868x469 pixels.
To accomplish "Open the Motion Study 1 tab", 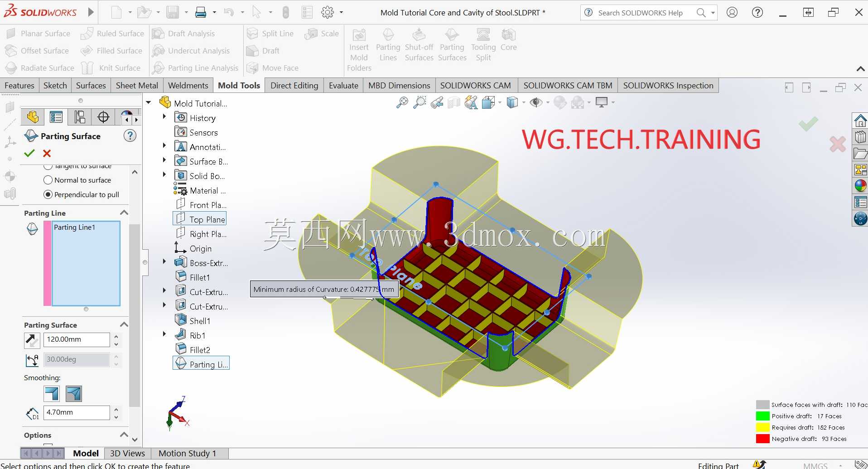I will 188,453.
